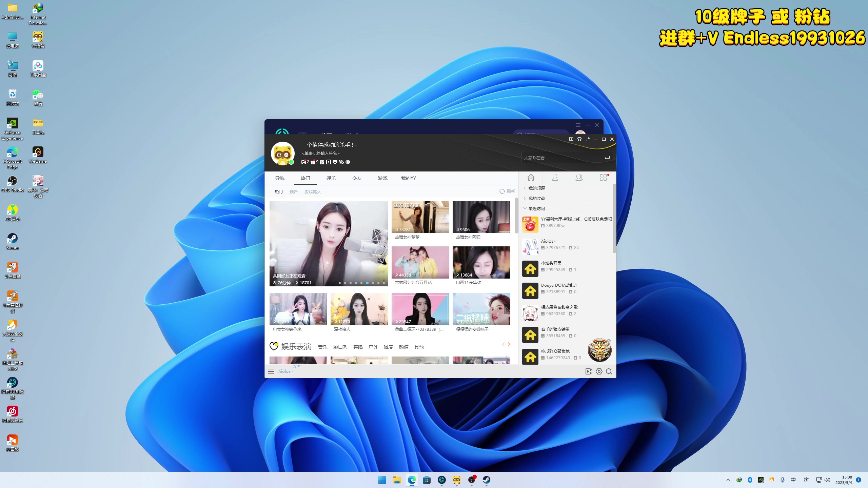Click the play-square icon in the profile icon row

328,162
